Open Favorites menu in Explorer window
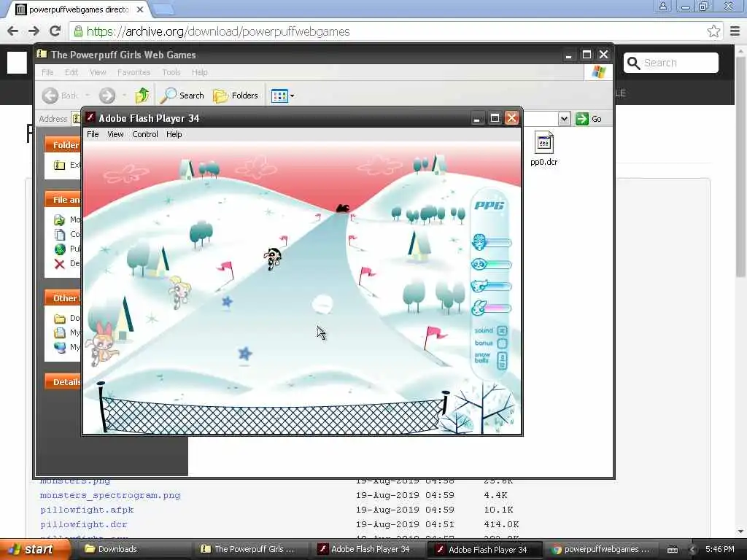Viewport: 747px width, 560px height. [134, 72]
